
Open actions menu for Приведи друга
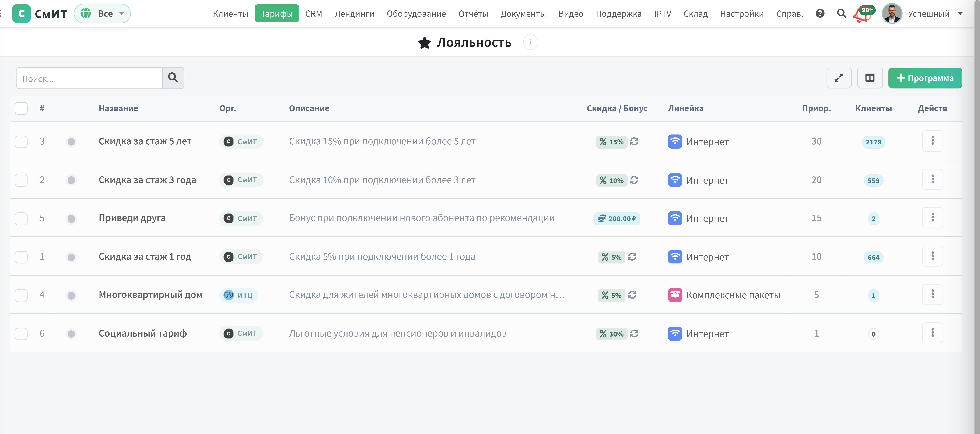coord(932,217)
